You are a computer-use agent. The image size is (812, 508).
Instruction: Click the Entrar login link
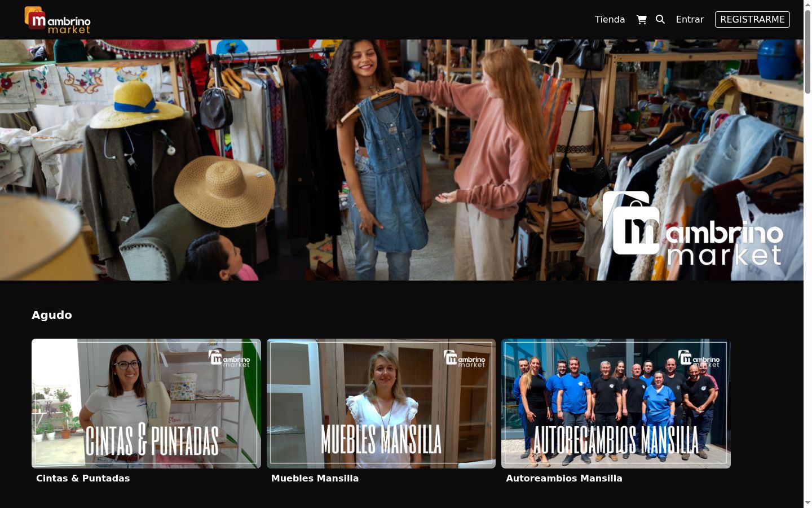(690, 19)
